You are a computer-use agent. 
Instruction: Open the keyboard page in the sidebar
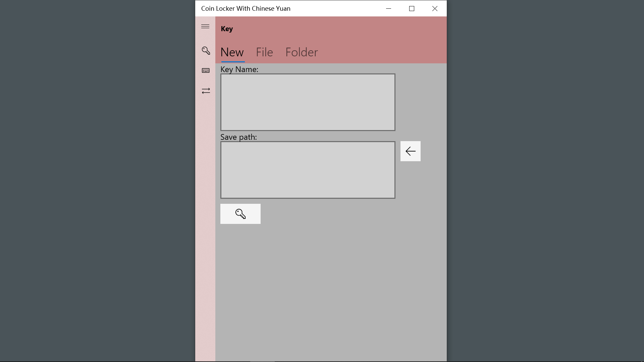(206, 71)
